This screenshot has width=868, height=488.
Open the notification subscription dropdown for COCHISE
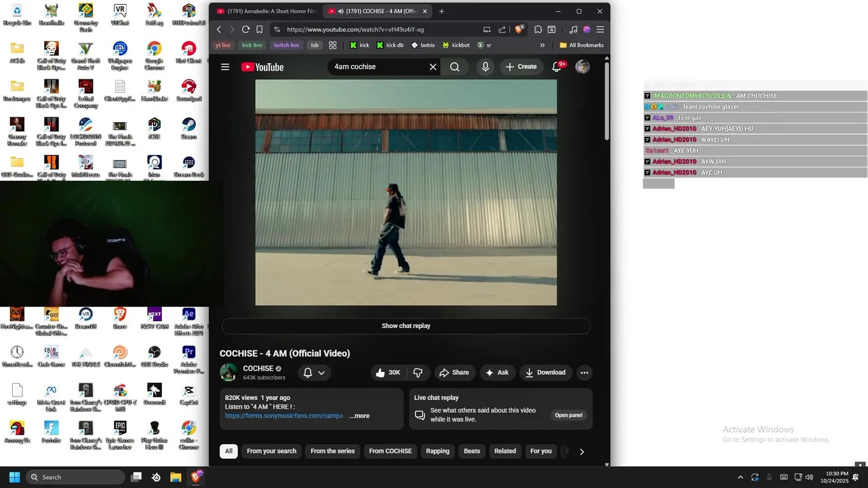[x=314, y=373]
